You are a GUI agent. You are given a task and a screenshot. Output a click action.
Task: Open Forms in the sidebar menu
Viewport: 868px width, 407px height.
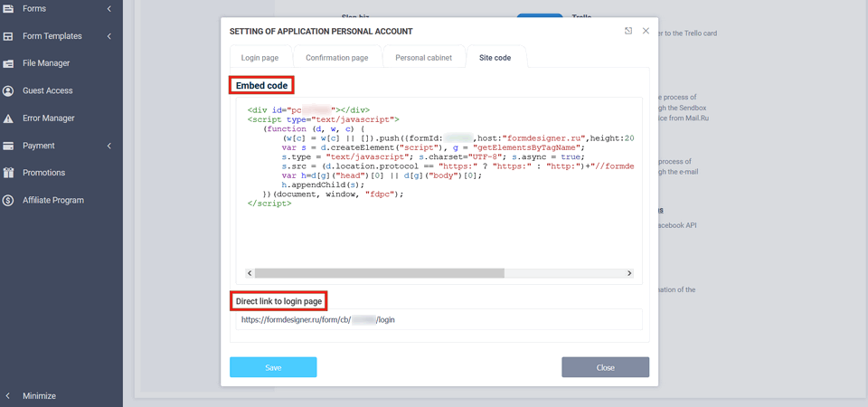[34, 8]
